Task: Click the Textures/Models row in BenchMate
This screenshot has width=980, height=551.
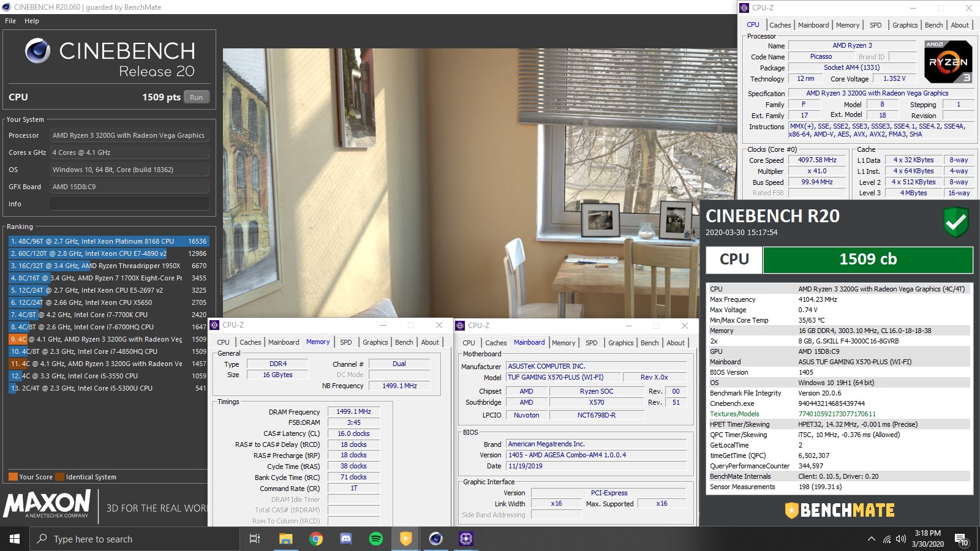Action: (x=839, y=414)
